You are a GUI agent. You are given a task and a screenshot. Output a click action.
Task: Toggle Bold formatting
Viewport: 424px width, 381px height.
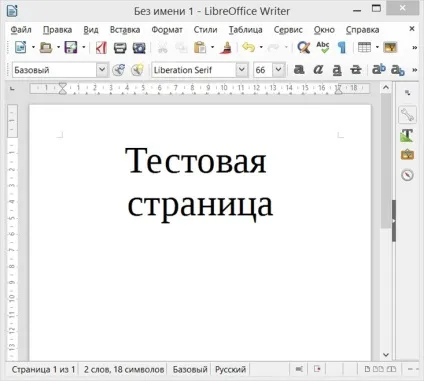pyautogui.click(x=299, y=70)
